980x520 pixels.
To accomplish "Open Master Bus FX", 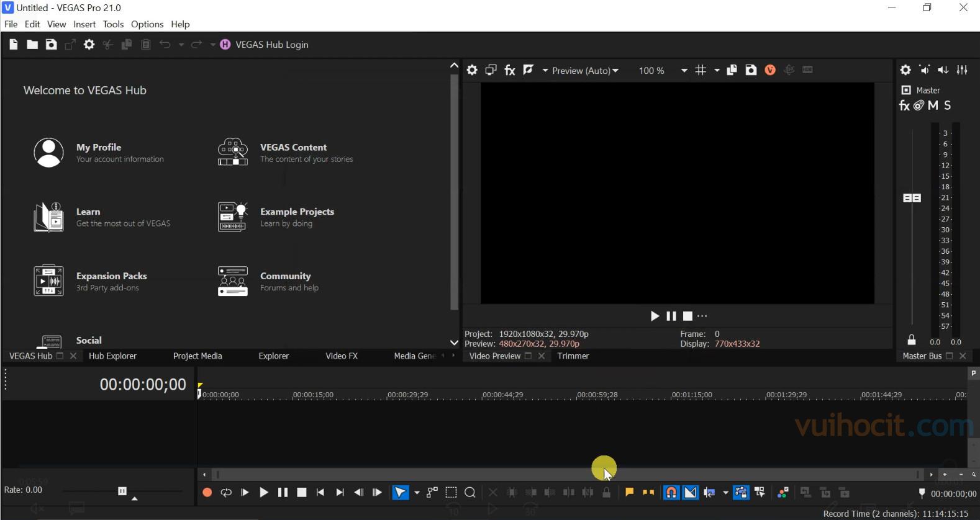I will point(904,105).
